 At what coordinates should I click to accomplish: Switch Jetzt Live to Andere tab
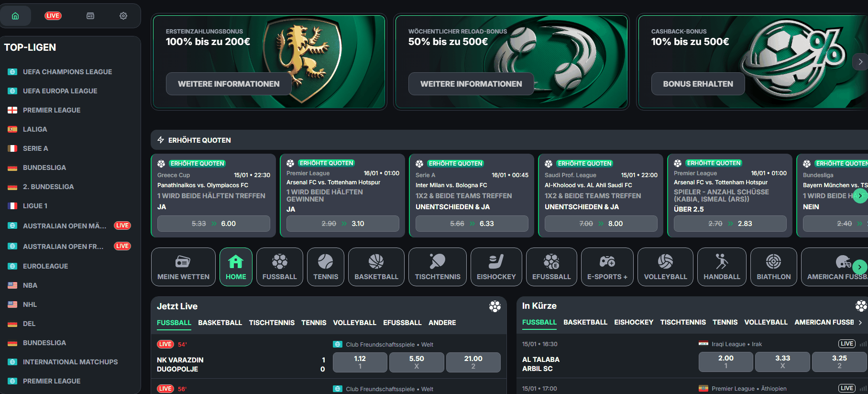click(x=442, y=323)
